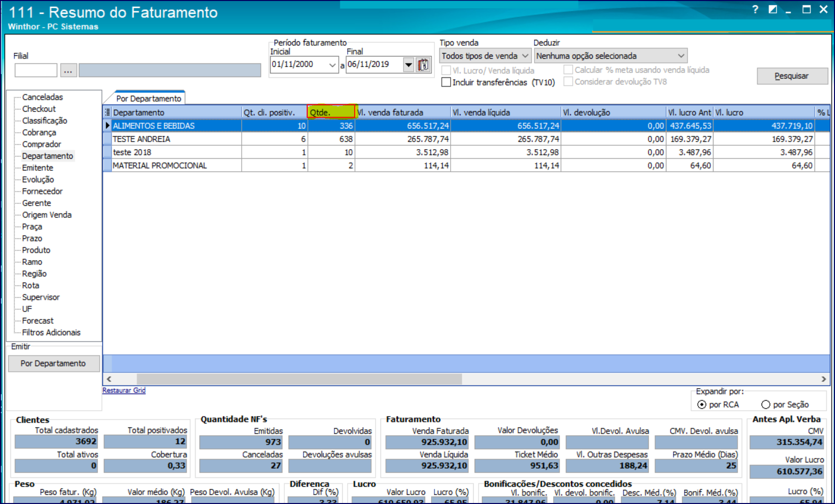Screen dimensions: 835x504
Task: Select Classificação in the side tree
Action: [x=45, y=121]
